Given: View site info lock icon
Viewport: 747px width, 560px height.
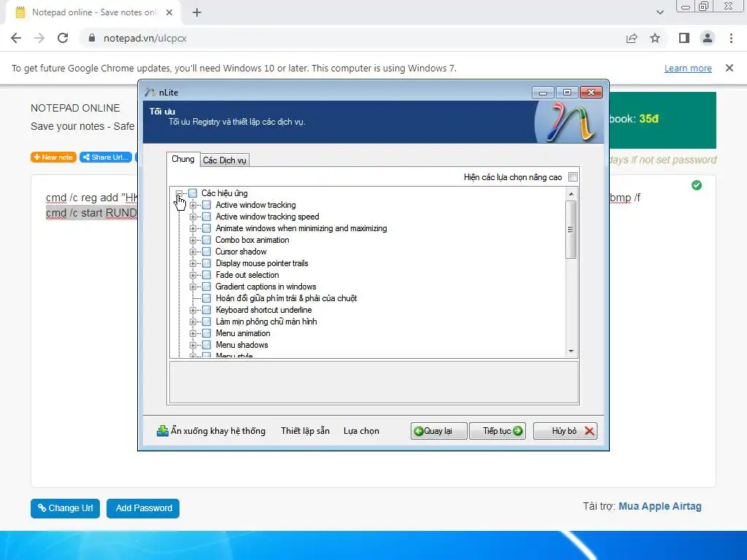Looking at the screenshot, I should (92, 38).
